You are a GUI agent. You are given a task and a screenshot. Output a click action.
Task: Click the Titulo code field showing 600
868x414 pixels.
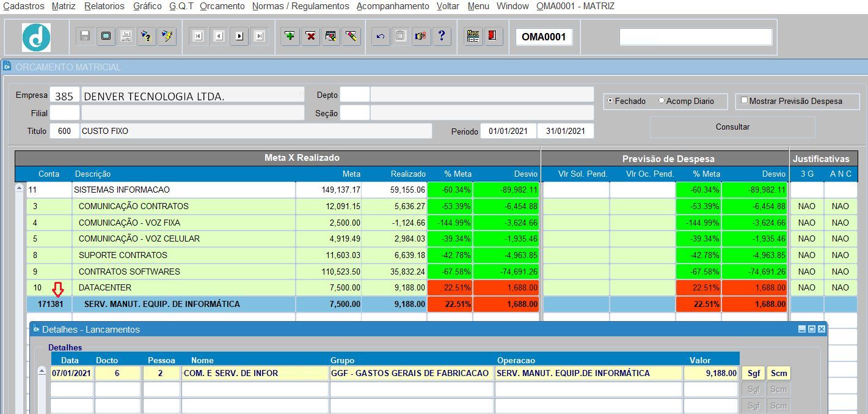64,131
